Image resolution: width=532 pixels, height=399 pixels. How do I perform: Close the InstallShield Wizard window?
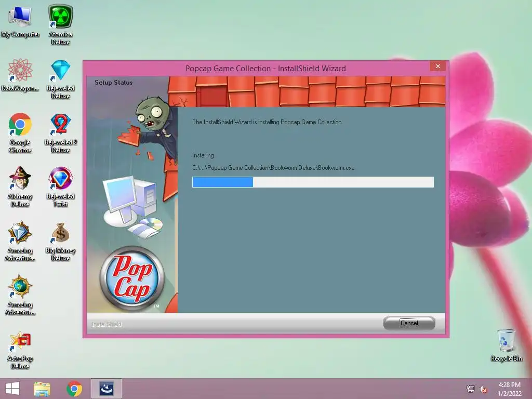(437, 66)
